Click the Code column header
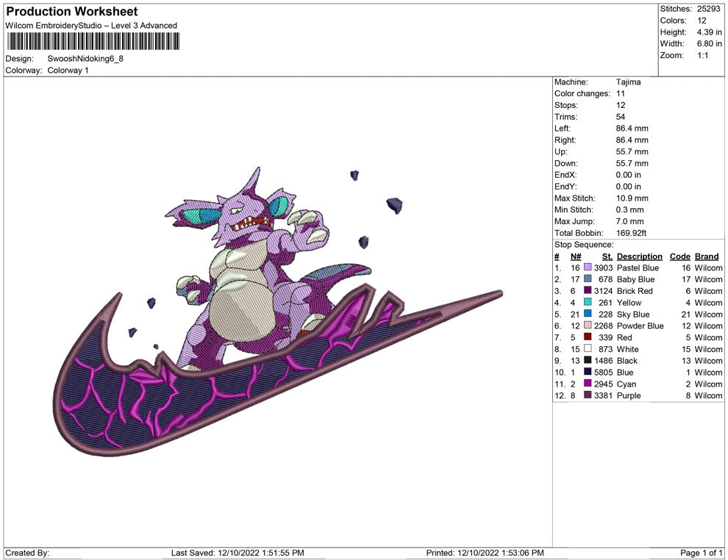728x560 pixels. coord(680,256)
